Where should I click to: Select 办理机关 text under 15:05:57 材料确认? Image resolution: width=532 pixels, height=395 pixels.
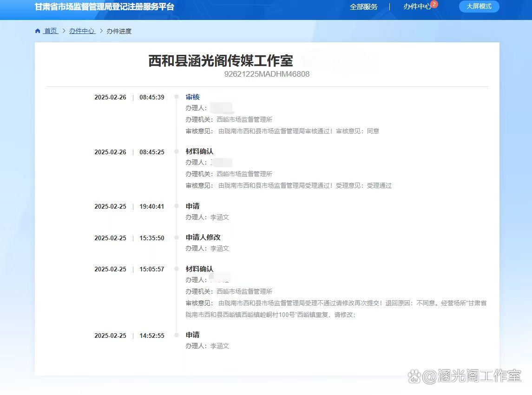229,291
